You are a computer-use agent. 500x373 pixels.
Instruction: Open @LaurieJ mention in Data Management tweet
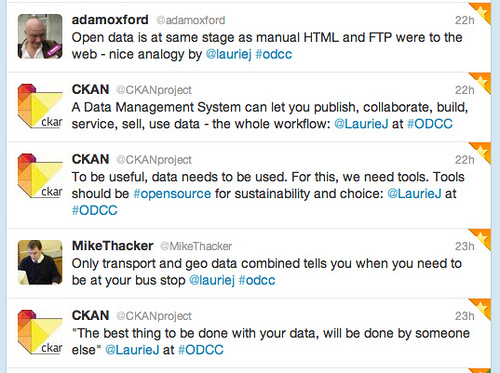click(x=361, y=124)
